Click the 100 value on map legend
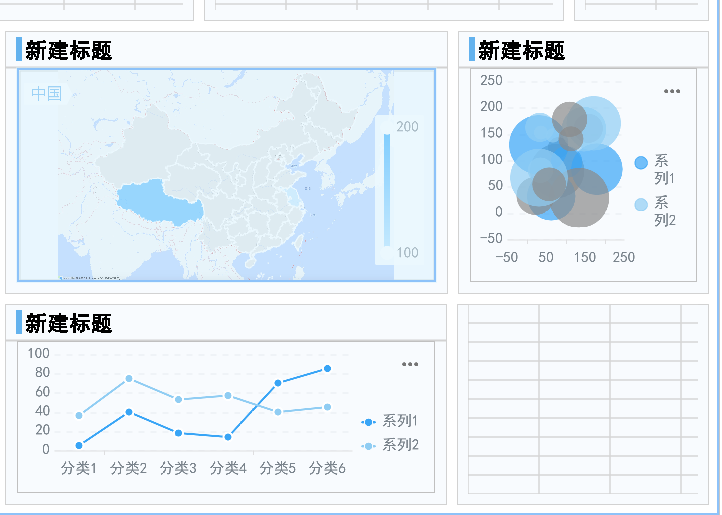The width and height of the screenshot is (722, 515). coord(407,252)
